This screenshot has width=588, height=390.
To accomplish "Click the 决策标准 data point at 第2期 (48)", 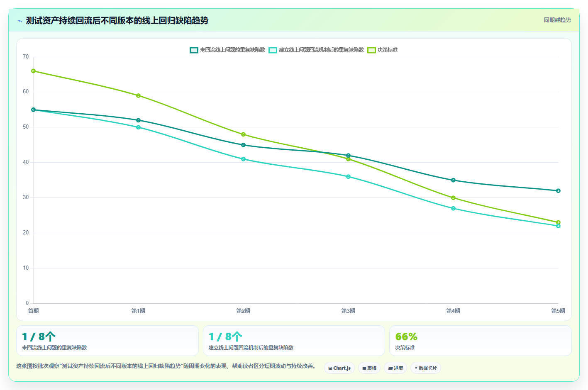I will 244,134.
